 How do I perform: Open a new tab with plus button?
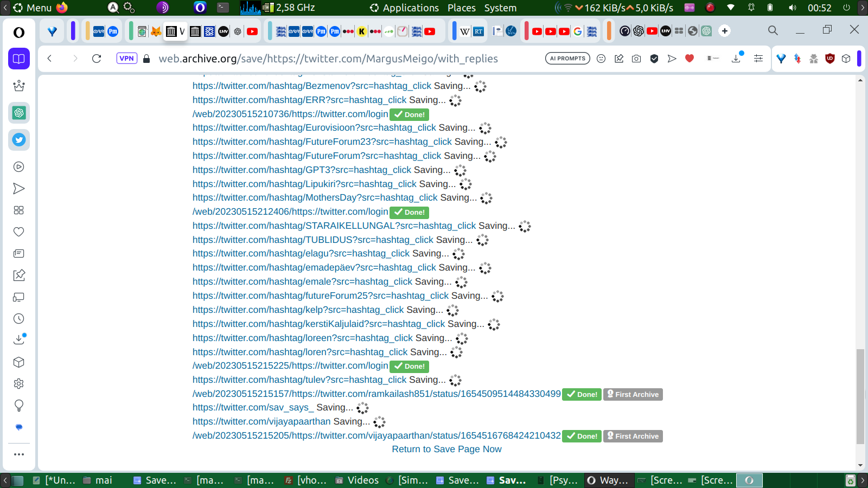coord(725,31)
